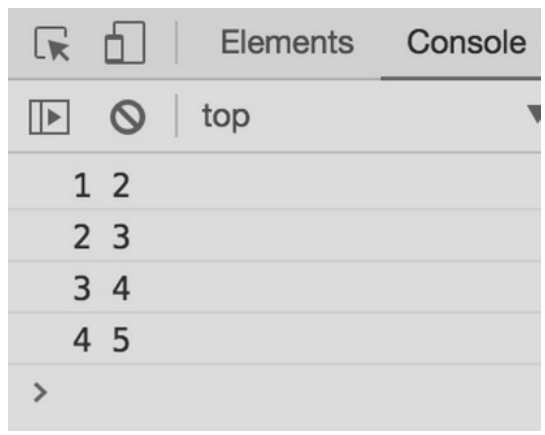
Task: Activate the inspect element picker icon
Action: point(52,43)
